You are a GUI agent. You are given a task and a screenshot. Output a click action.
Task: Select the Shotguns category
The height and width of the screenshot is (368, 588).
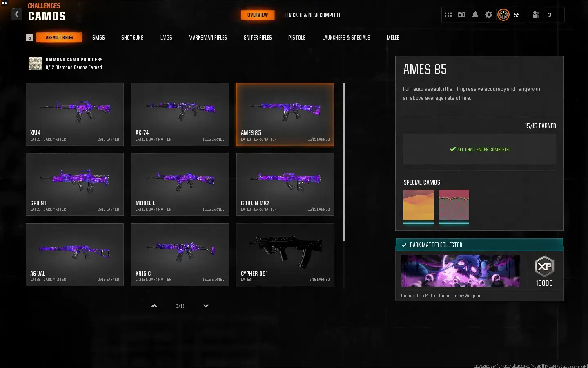pyautogui.click(x=132, y=38)
